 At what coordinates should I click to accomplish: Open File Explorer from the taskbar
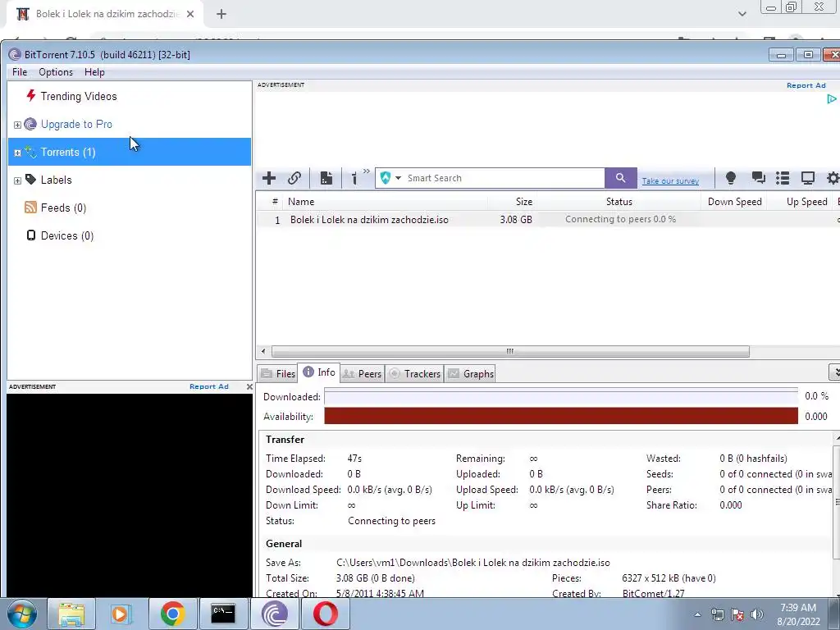click(71, 614)
